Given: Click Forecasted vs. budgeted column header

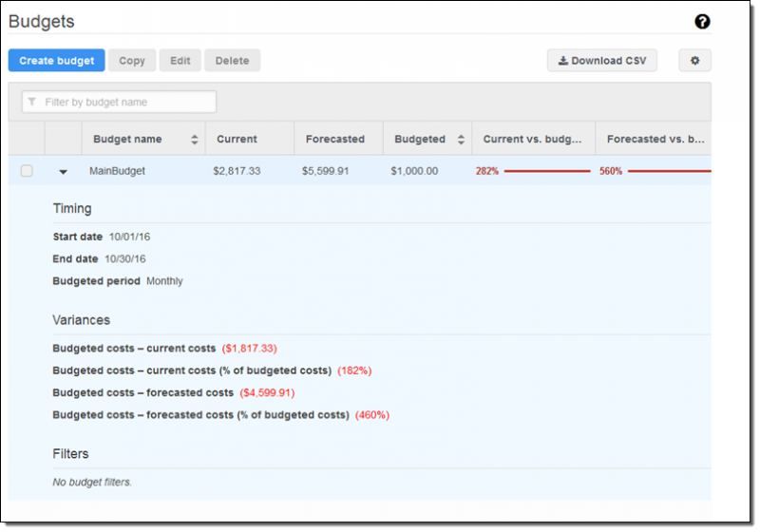Looking at the screenshot, I should pyautogui.click(x=655, y=139).
